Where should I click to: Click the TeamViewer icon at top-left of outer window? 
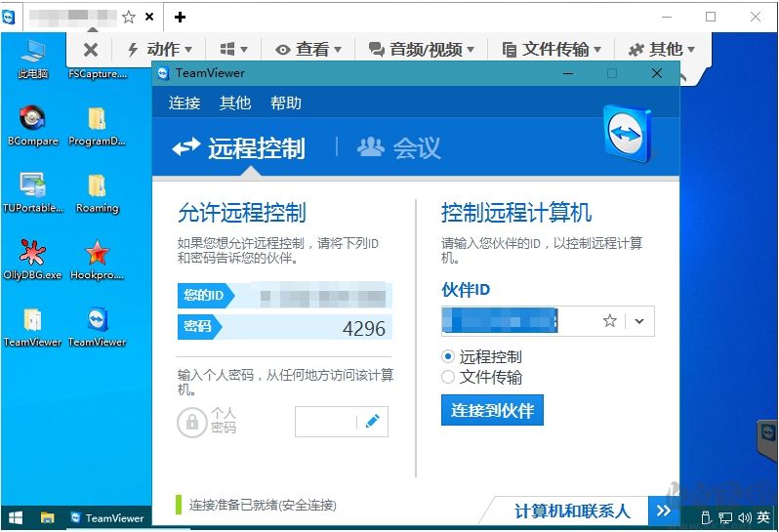(9, 17)
